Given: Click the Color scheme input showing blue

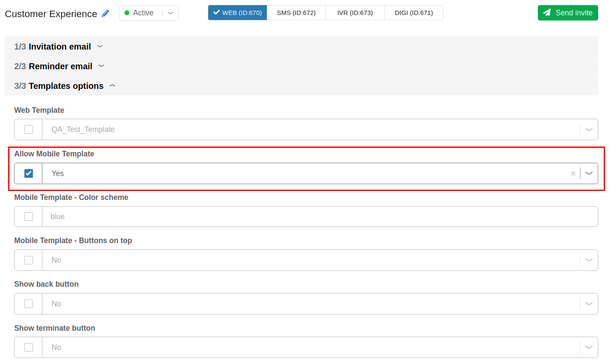Looking at the screenshot, I should (x=320, y=217).
